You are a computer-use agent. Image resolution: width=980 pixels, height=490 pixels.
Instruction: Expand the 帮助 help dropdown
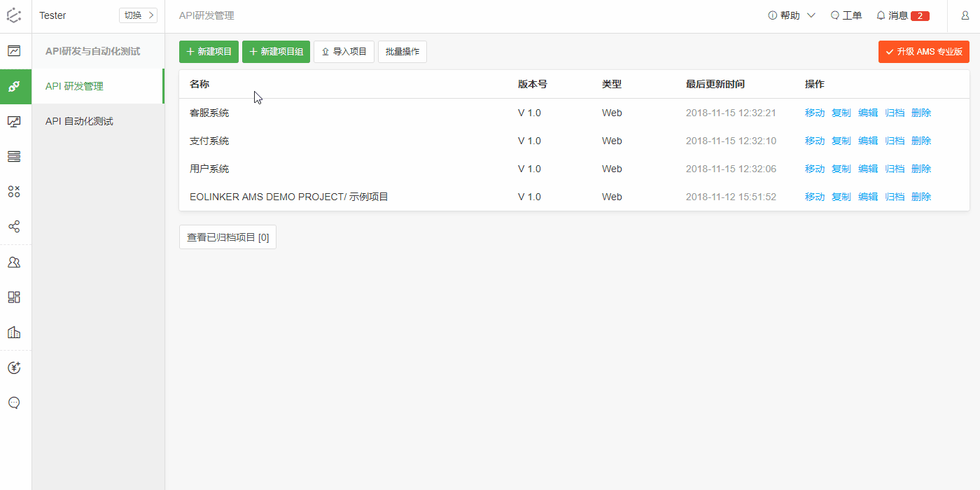(792, 15)
